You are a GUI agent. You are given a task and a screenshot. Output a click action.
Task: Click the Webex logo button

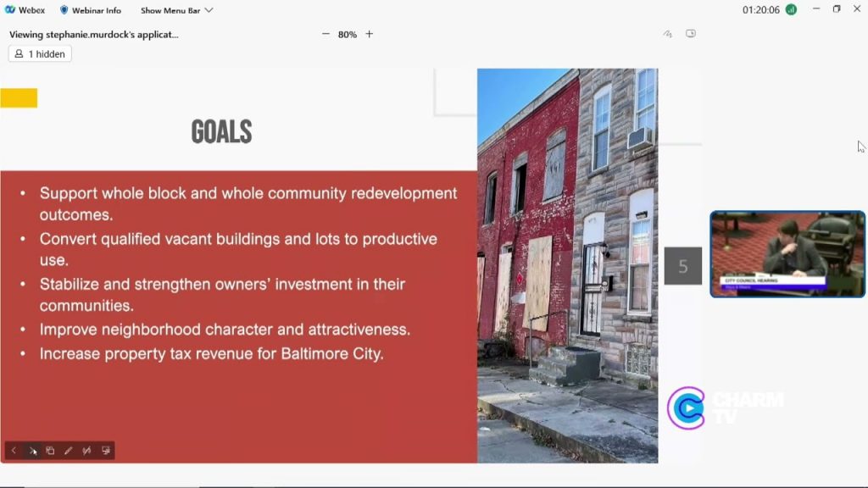(x=25, y=10)
